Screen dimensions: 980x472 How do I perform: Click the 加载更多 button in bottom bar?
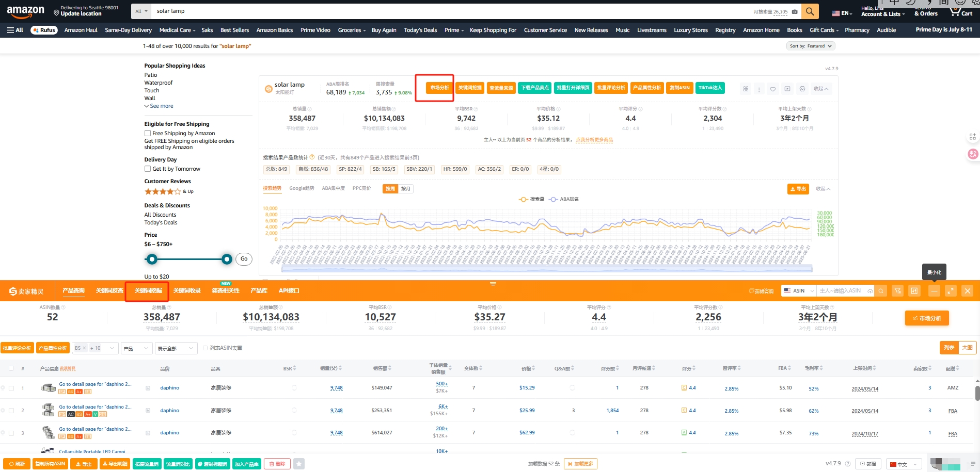[580, 464]
